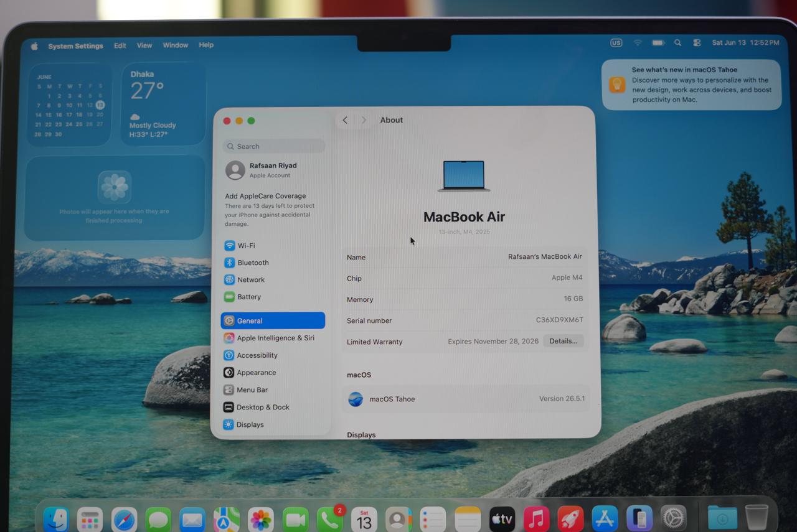This screenshot has height=532, width=797.
Task: Open Control Center from menu bar
Action: coord(697,43)
